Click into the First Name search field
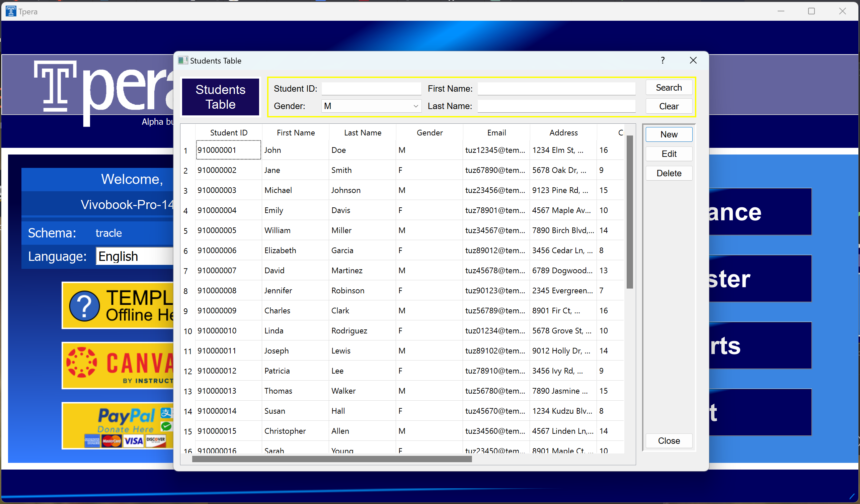Screen dimensions: 860x504 556,89
